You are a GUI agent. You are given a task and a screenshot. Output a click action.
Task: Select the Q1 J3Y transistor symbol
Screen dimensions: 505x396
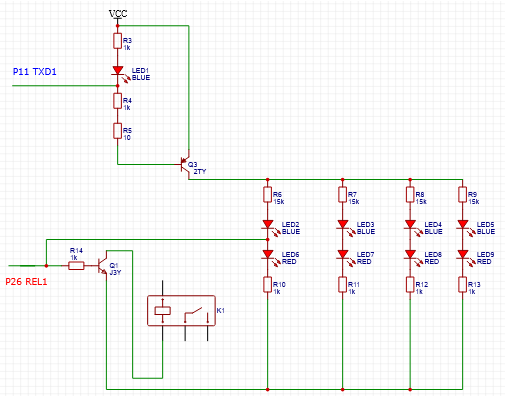pos(102,266)
